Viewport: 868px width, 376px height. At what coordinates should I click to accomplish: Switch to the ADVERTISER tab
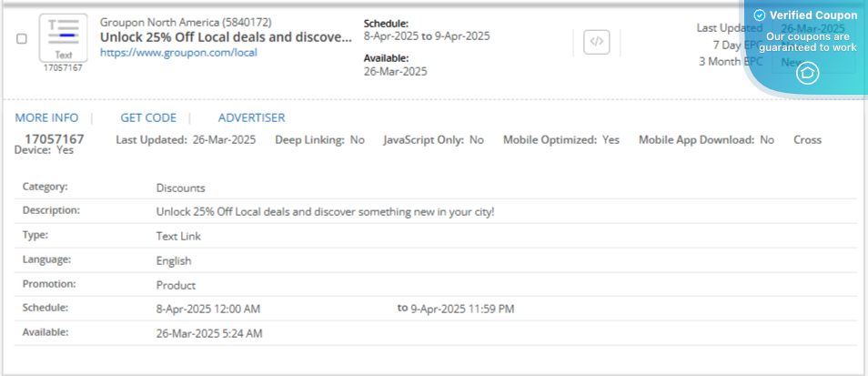251,117
